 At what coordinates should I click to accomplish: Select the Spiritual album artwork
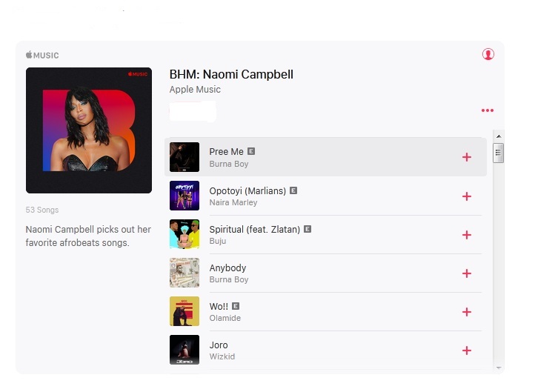tap(185, 234)
